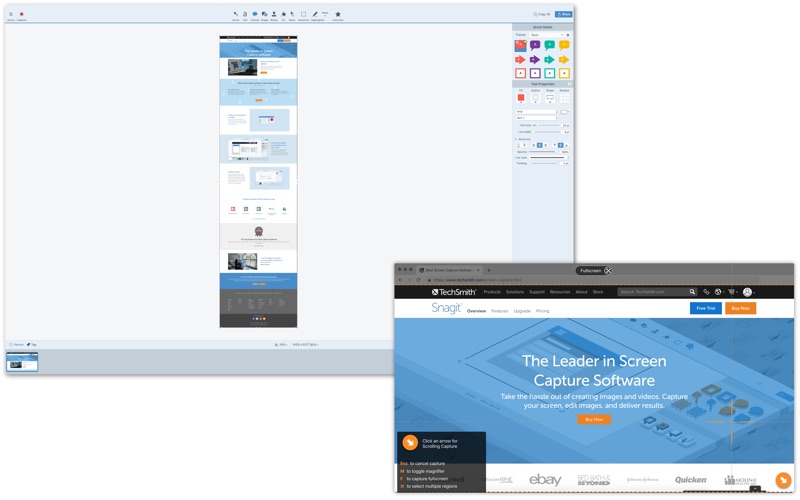Open the callout Shape dropdown
The image size is (800, 500).
coord(550,98)
